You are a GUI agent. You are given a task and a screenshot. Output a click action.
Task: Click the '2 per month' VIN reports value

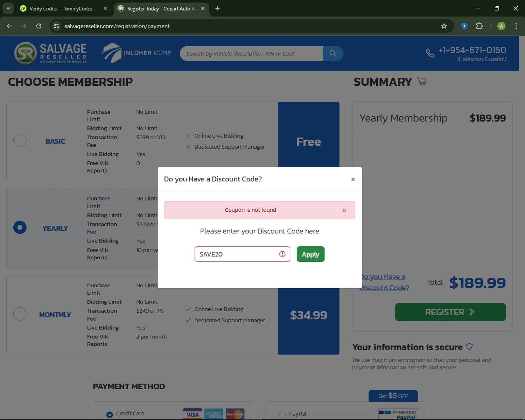(152, 337)
